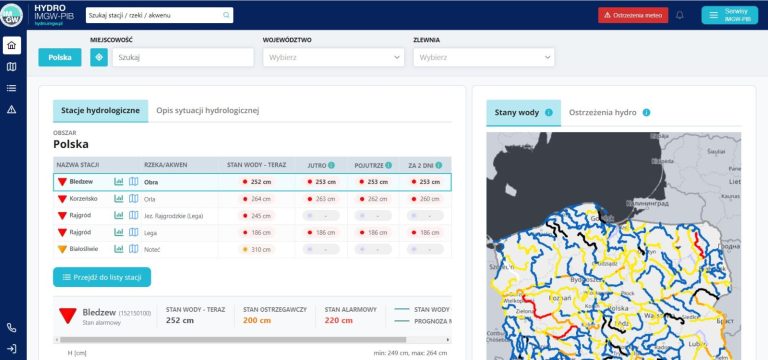Click Ostrzeżenia meteo red button
This screenshot has height=360, width=768.
[633, 15]
